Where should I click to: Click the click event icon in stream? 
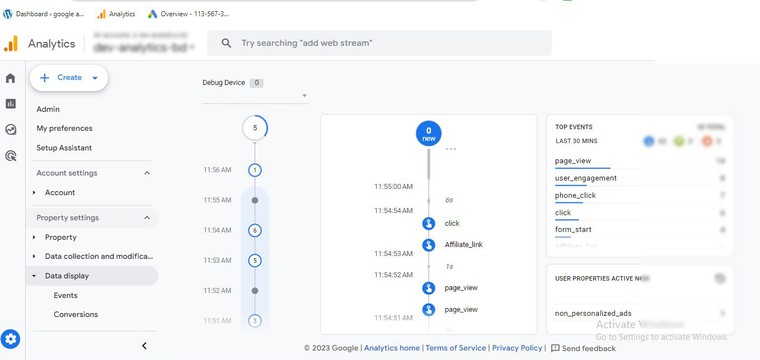click(428, 223)
